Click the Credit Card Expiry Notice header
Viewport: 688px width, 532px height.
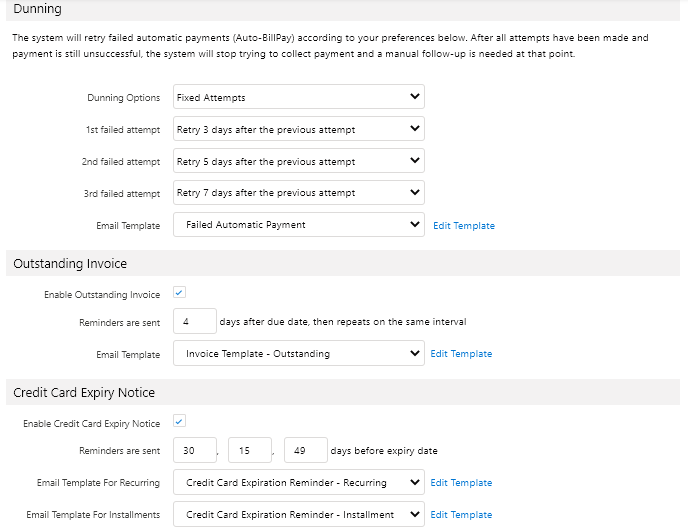pyautogui.click(x=84, y=392)
